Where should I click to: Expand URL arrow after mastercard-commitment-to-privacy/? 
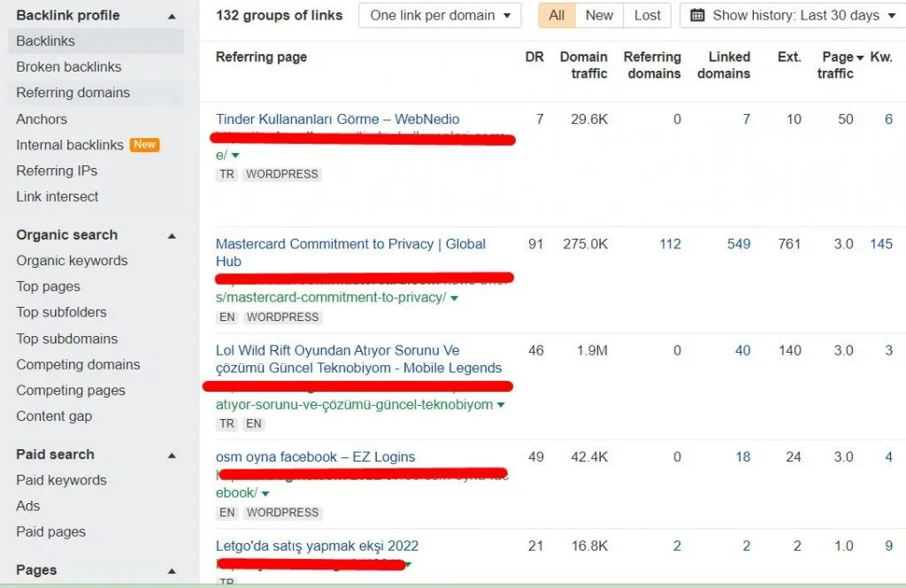pyautogui.click(x=454, y=298)
